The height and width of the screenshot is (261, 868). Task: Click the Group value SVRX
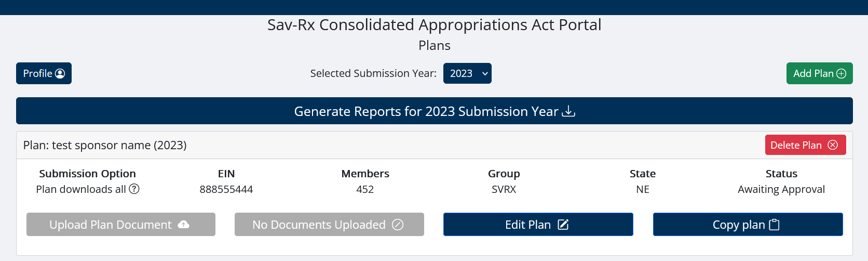[x=504, y=189]
